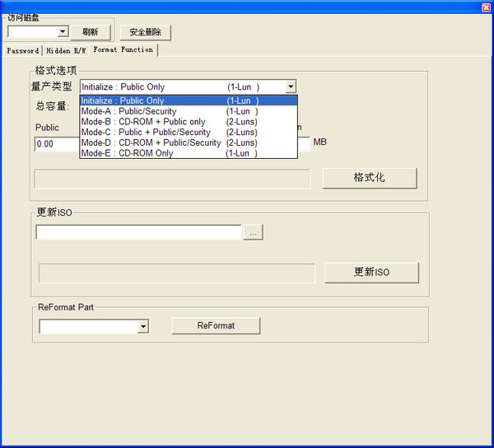Image resolution: width=494 pixels, height=448 pixels.
Task: Close the window with the red X
Action: [487, 7]
